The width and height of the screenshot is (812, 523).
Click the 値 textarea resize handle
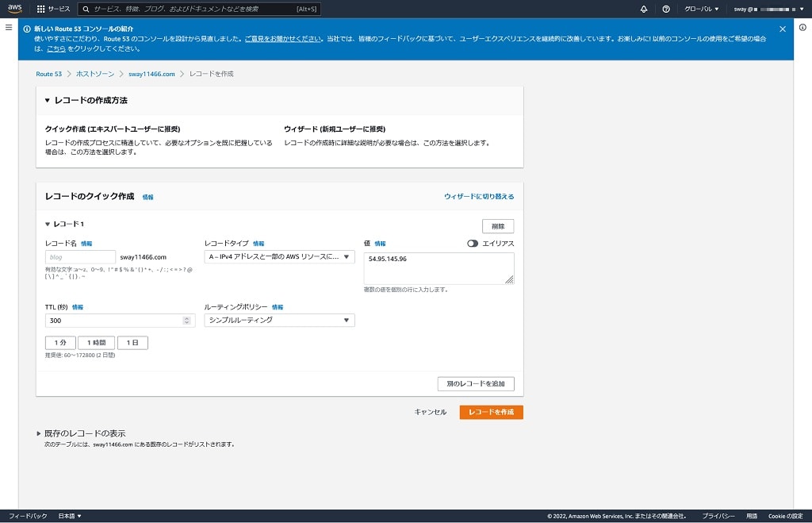(509, 279)
